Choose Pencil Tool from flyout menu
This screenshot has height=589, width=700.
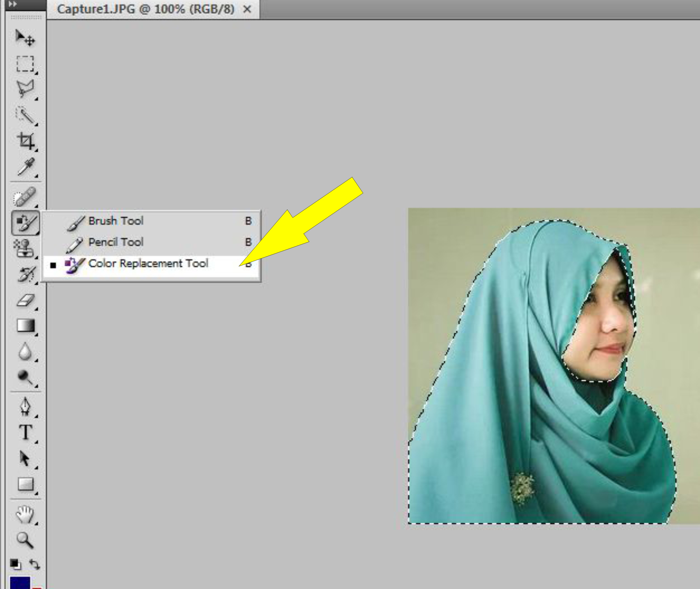pos(116,242)
